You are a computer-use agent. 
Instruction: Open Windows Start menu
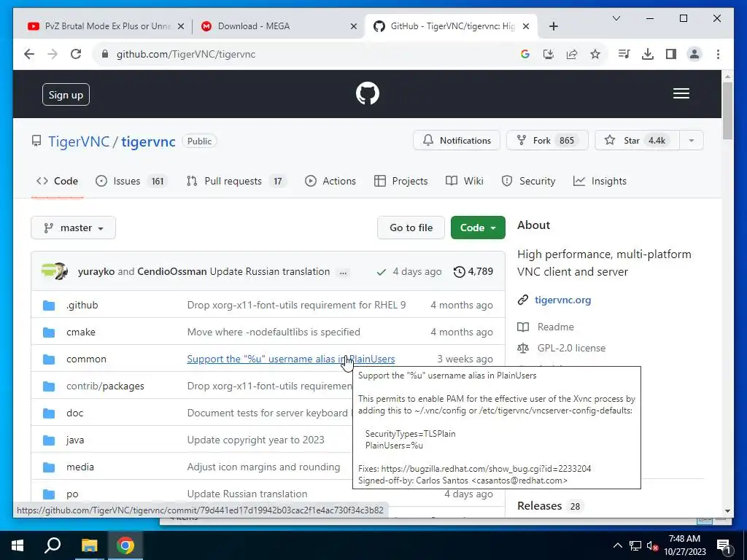(18, 545)
